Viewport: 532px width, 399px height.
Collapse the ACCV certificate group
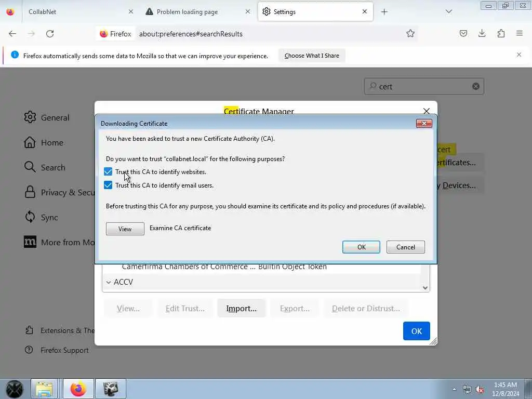coord(108,282)
